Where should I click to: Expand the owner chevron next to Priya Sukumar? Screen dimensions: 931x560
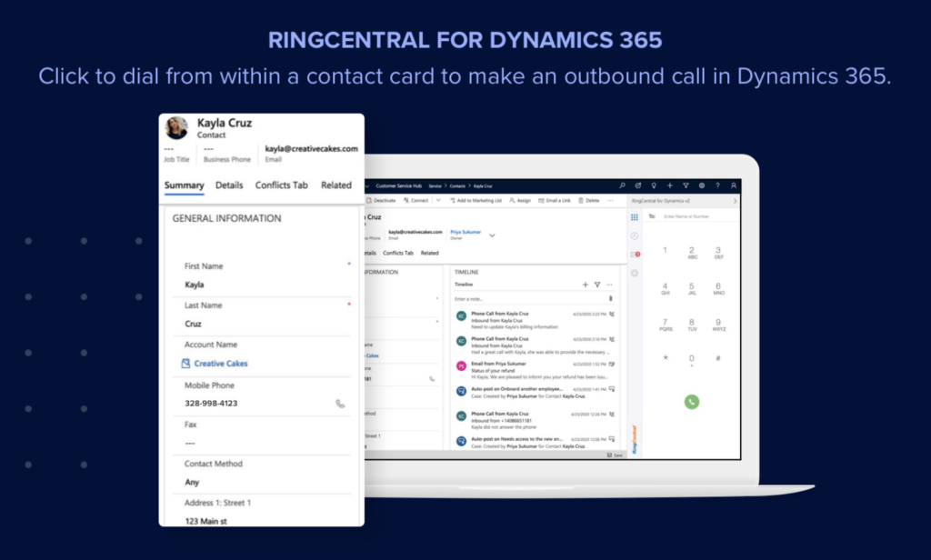point(493,235)
